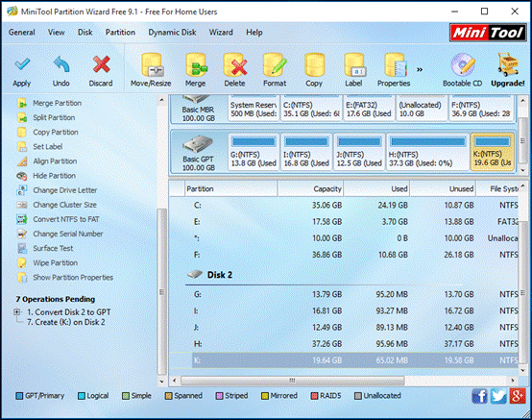The height and width of the screenshot is (420, 532).
Task: Expand toolbar overflow chevron
Action: 420,69
